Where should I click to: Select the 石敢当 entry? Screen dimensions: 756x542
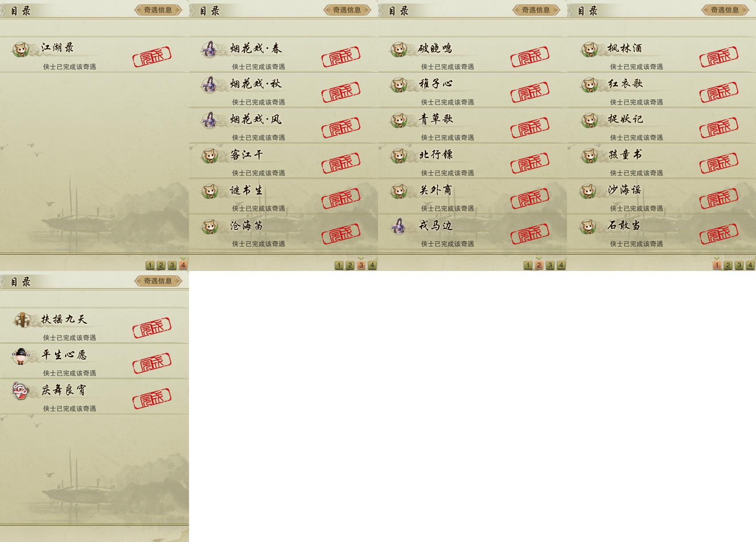tap(661, 232)
